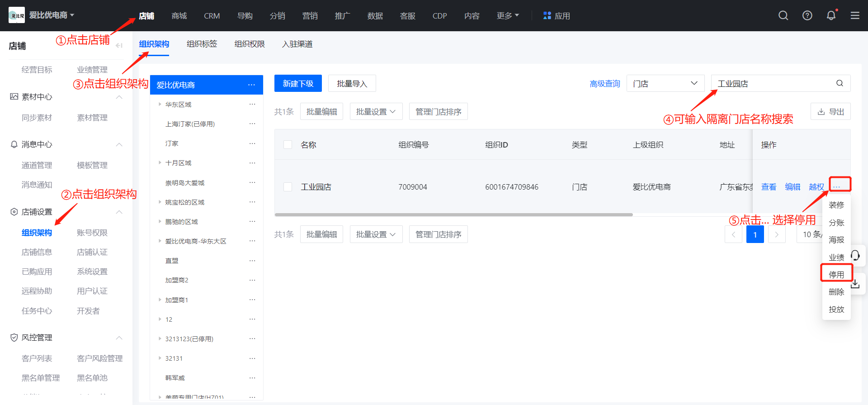This screenshot has height=405, width=868.
Task: Open more options for 加盟商2 node
Action: (x=252, y=280)
